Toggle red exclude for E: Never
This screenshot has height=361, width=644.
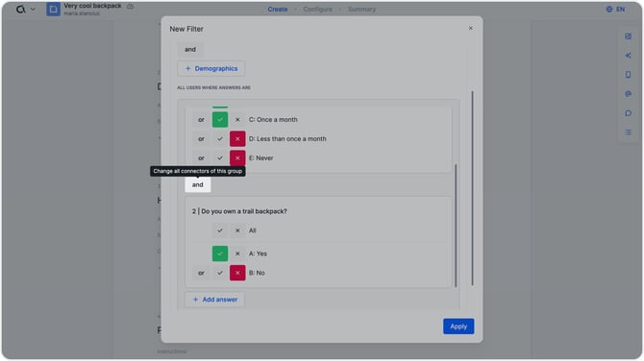click(237, 157)
